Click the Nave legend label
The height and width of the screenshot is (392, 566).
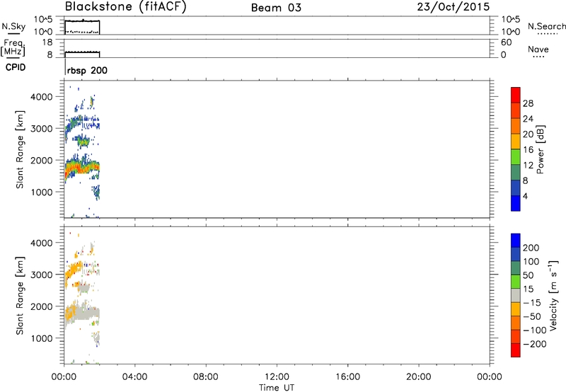pyautogui.click(x=538, y=49)
